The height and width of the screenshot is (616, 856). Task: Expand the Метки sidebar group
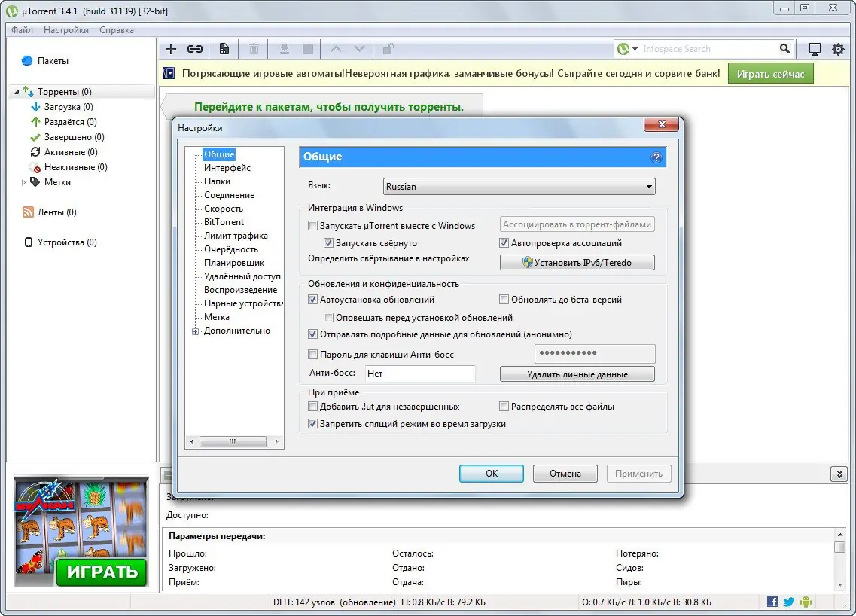pyautogui.click(x=23, y=181)
